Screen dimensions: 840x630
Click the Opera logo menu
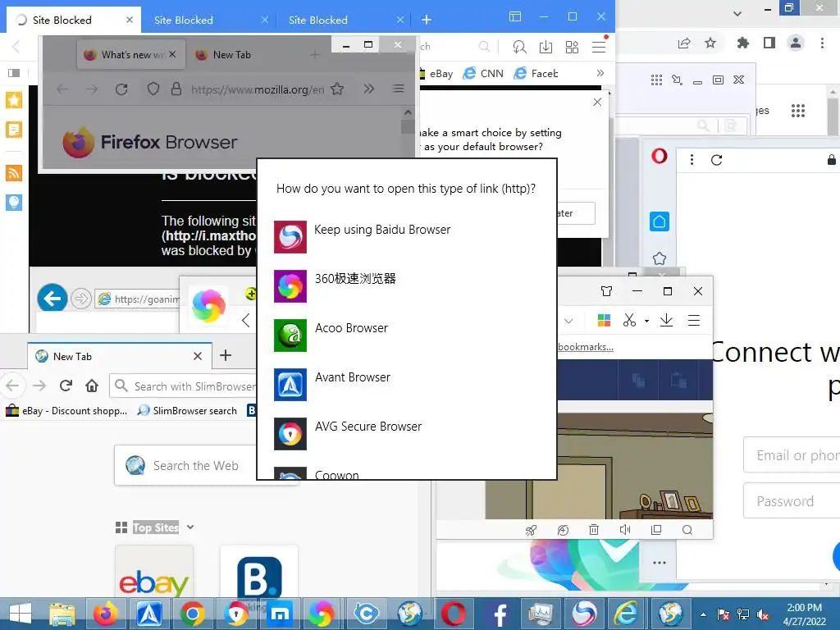[660, 156]
